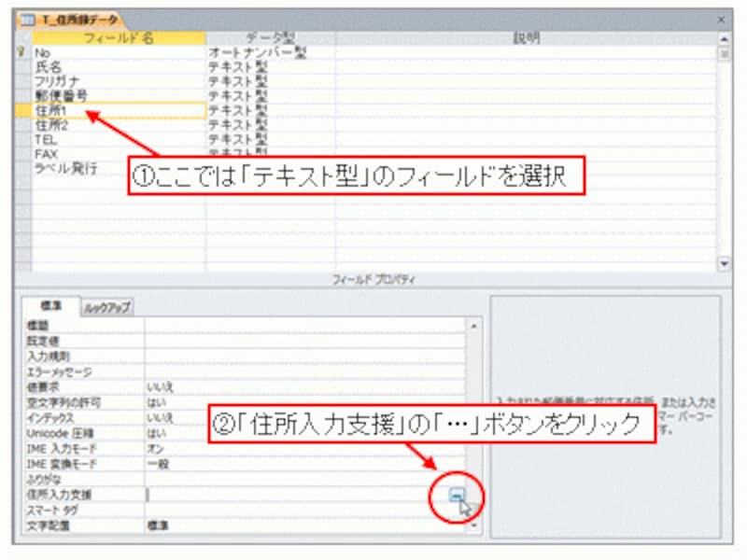Open the data type cell of 住所1

pos(271,110)
